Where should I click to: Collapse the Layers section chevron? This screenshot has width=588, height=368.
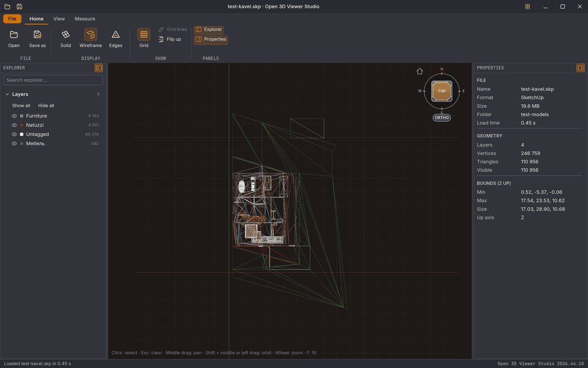coord(7,94)
